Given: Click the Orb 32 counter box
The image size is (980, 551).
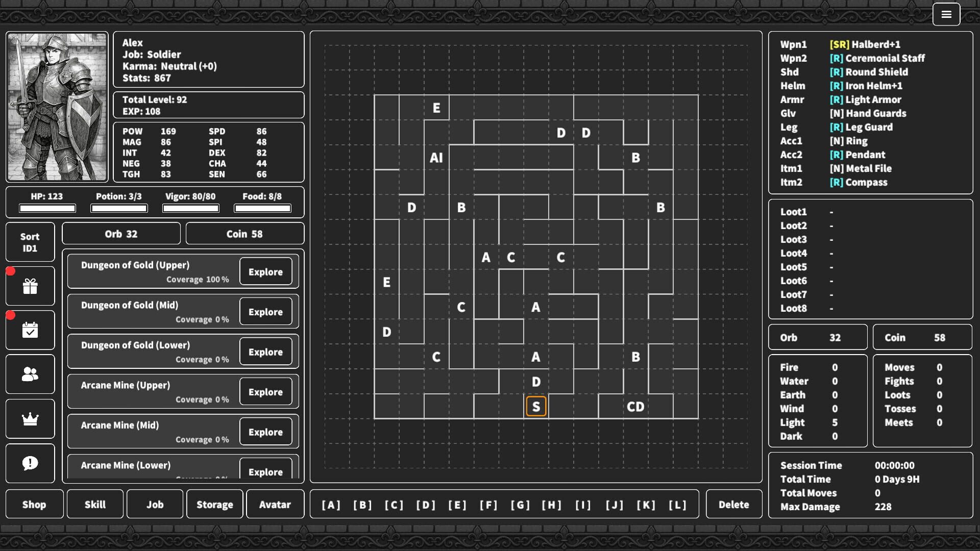Looking at the screenshot, I should click(x=121, y=234).
